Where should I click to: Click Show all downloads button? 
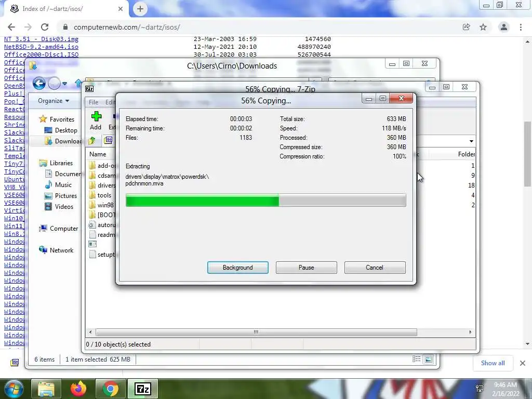coord(493,363)
